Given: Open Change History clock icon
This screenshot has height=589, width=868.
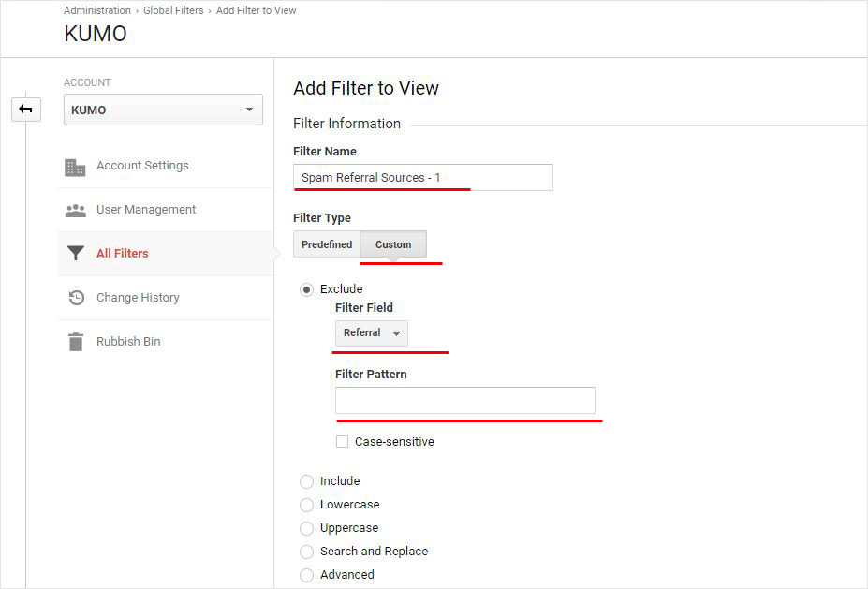Looking at the screenshot, I should click(x=76, y=298).
